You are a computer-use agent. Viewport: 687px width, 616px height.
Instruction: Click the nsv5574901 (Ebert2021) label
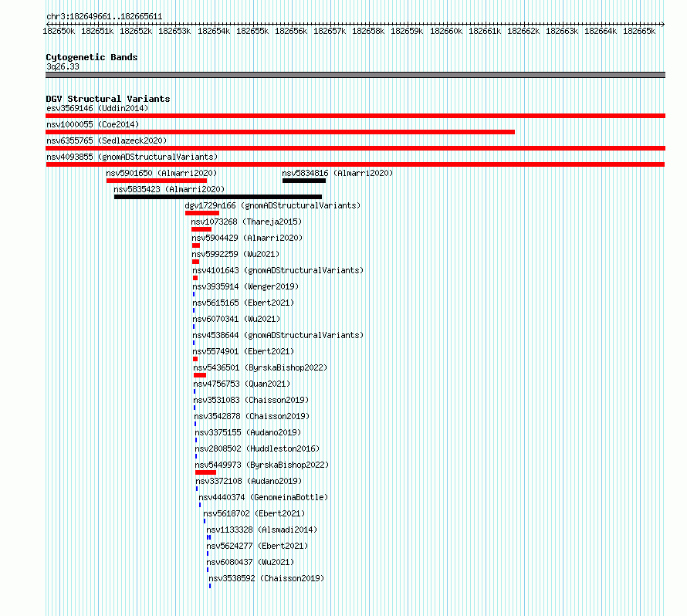244,351
